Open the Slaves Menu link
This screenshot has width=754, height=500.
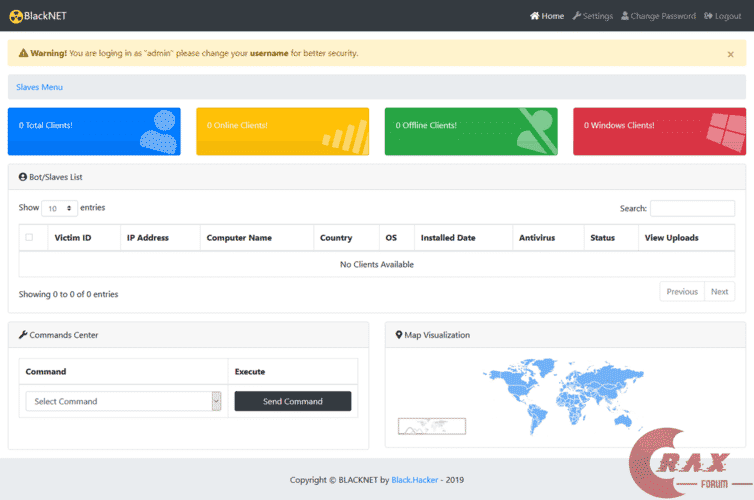[x=39, y=87]
